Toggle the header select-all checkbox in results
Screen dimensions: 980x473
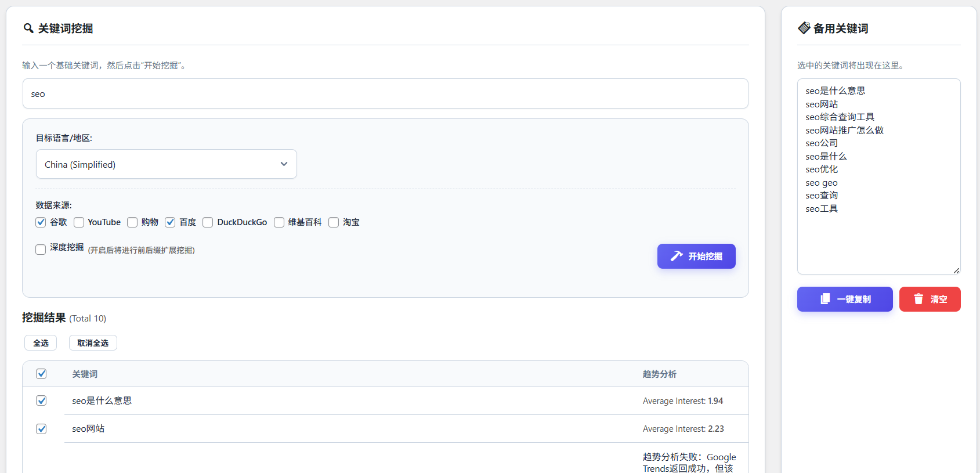pyautogui.click(x=41, y=374)
